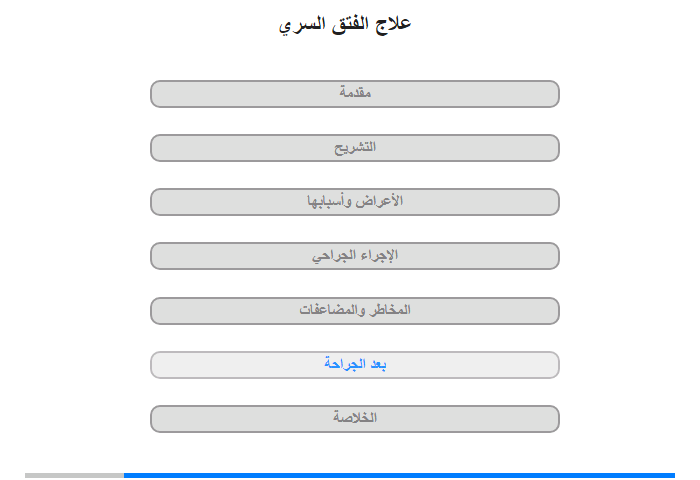Select the highlighted blue-text After surgery item
Viewport: 700px width, 480px height.
point(355,365)
